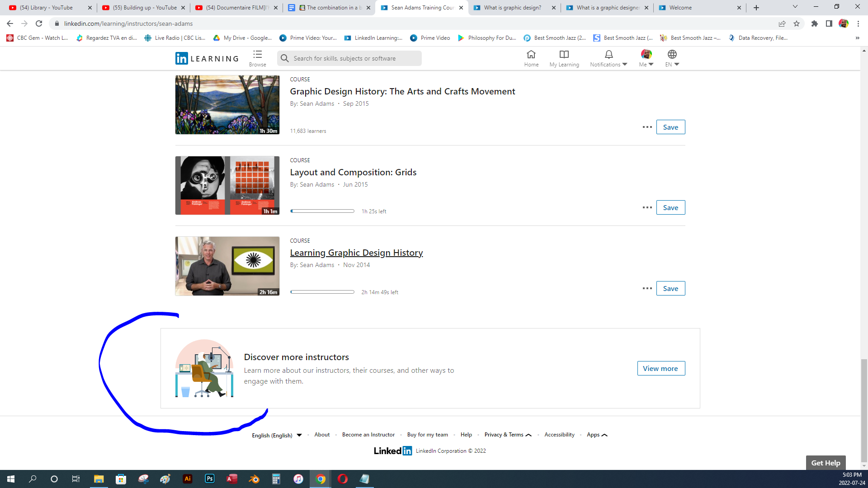Expand the Me profile dropdown

pos(646,58)
